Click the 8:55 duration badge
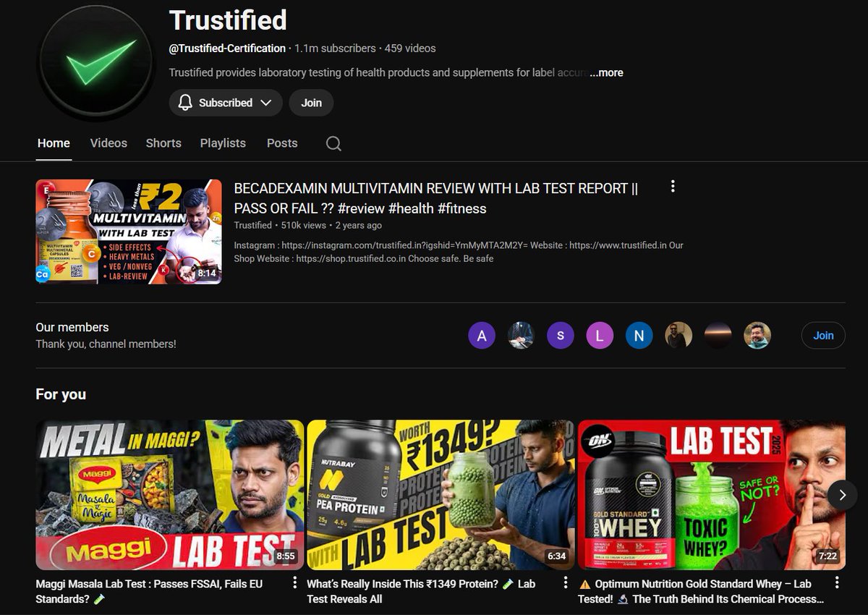 [x=286, y=556]
